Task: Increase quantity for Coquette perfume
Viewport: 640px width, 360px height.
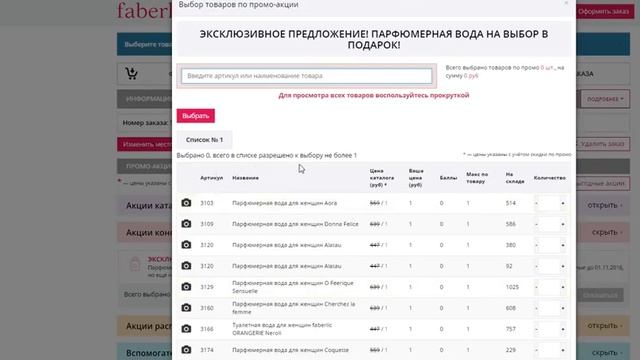Action: (x=563, y=350)
